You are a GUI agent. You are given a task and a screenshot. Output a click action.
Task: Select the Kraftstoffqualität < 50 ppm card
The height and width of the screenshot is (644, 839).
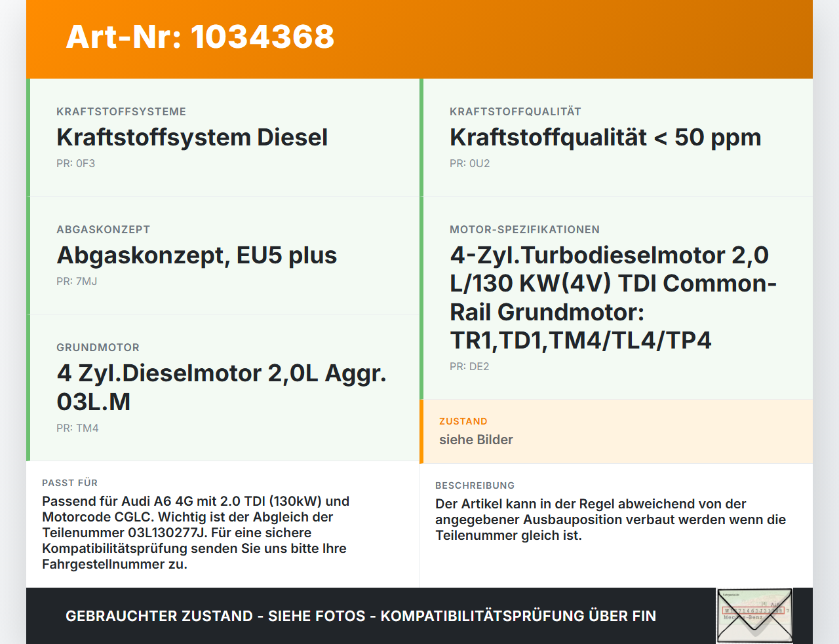[616, 138]
